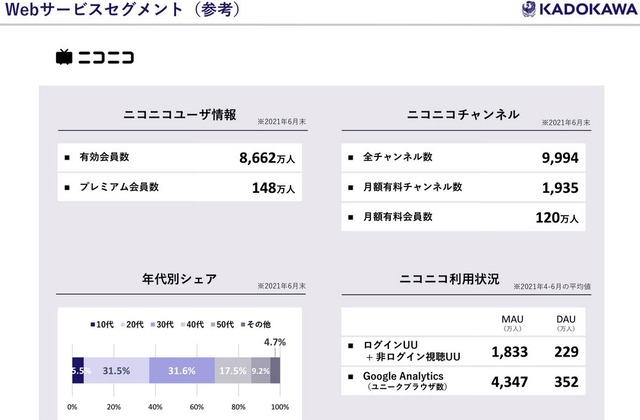640x420 pixels.
Task: Click '※2021年6月末' note beside ニコニコユーザ情報
Action: 282,122
